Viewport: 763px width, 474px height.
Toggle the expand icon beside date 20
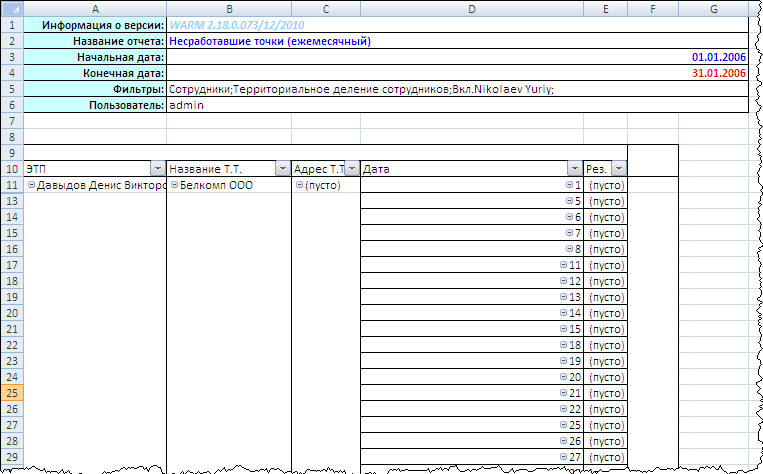563,377
